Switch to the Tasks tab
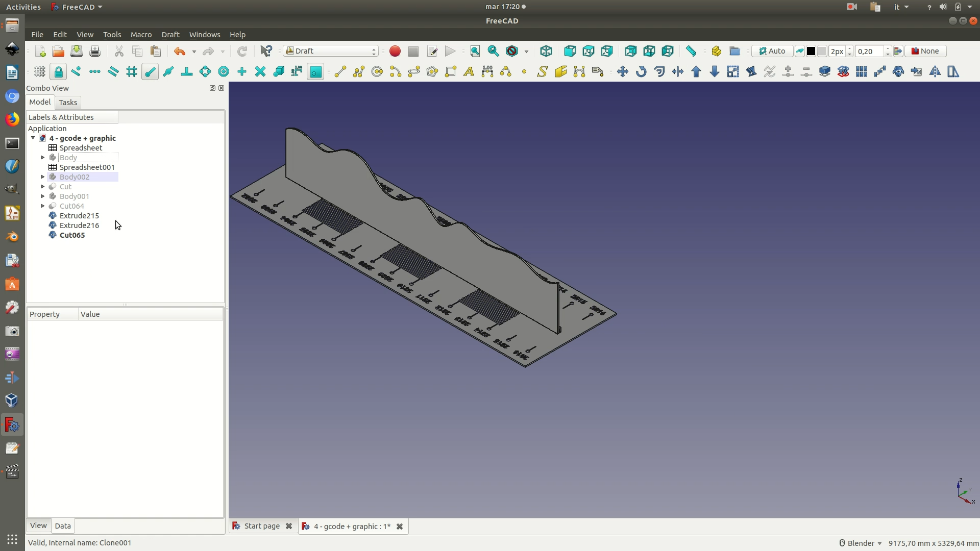The height and width of the screenshot is (551, 980). point(68,103)
